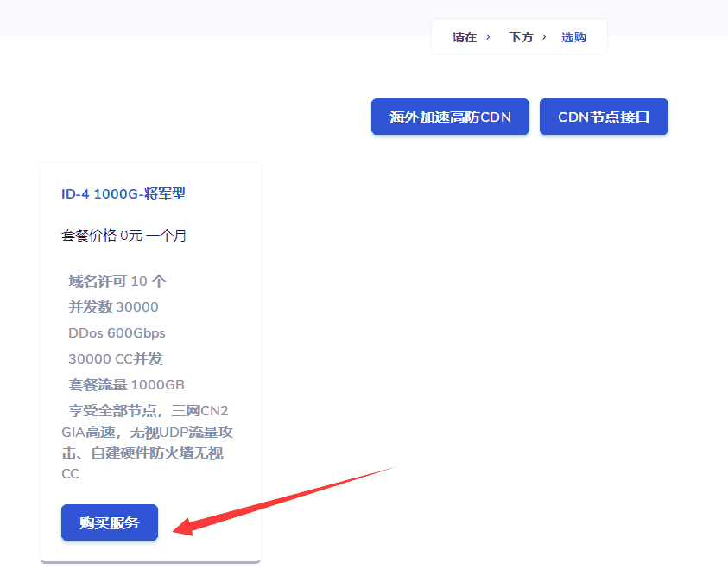Click the breadcrumb navigation bar
Screen dimensions: 728x582
518,37
